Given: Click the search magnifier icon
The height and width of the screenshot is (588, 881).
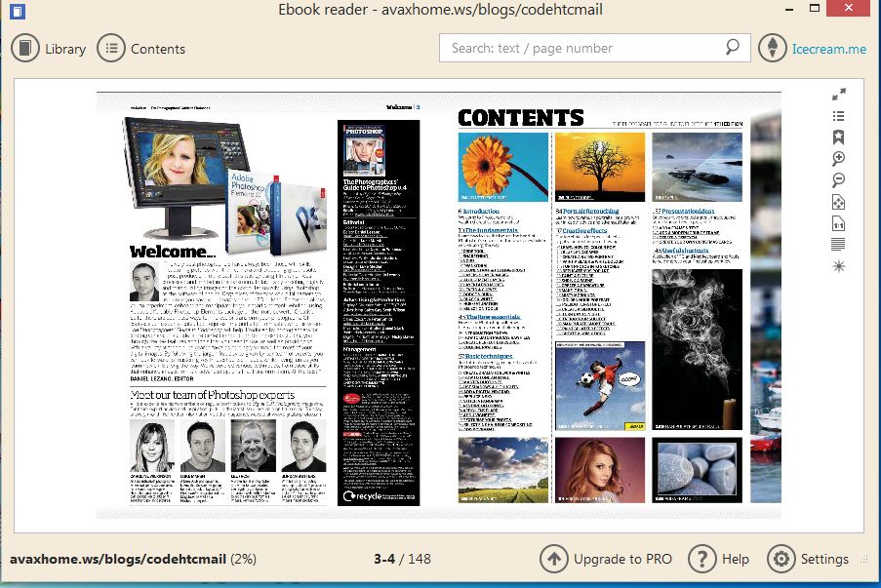Looking at the screenshot, I should tap(732, 47).
